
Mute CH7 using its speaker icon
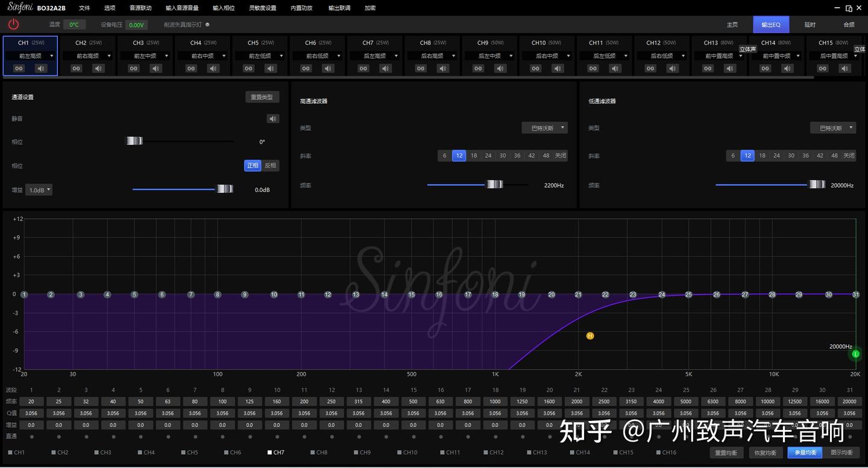click(x=386, y=68)
